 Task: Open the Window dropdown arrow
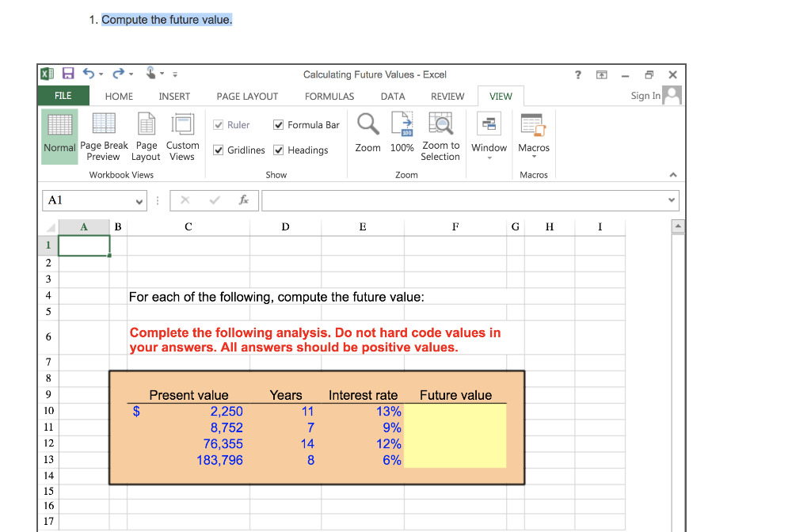click(x=489, y=156)
